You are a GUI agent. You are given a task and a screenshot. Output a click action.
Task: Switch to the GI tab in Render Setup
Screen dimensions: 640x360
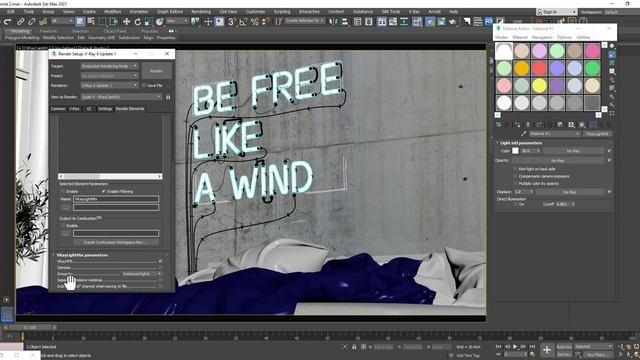(x=89, y=109)
